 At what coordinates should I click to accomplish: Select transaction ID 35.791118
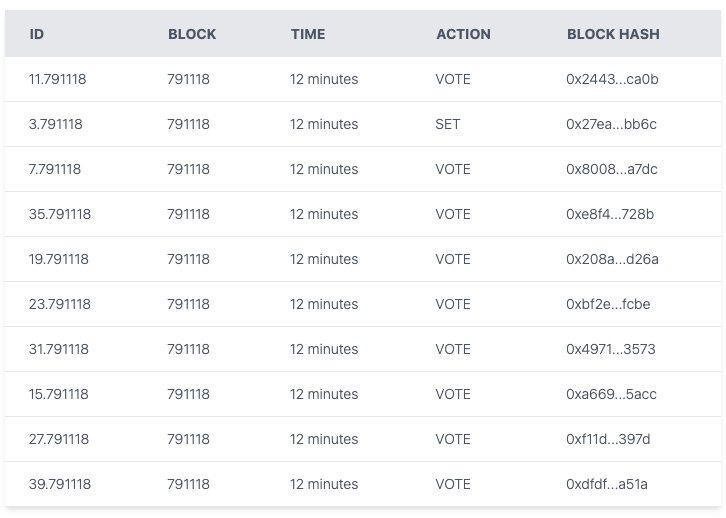click(59, 214)
